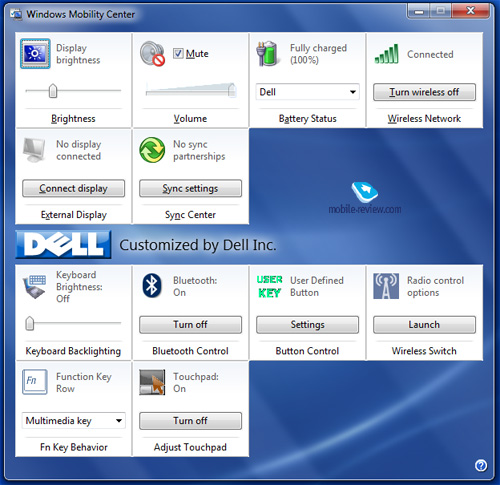Click the radio tower antenna icon
This screenshot has height=485, width=500.
coord(386,286)
